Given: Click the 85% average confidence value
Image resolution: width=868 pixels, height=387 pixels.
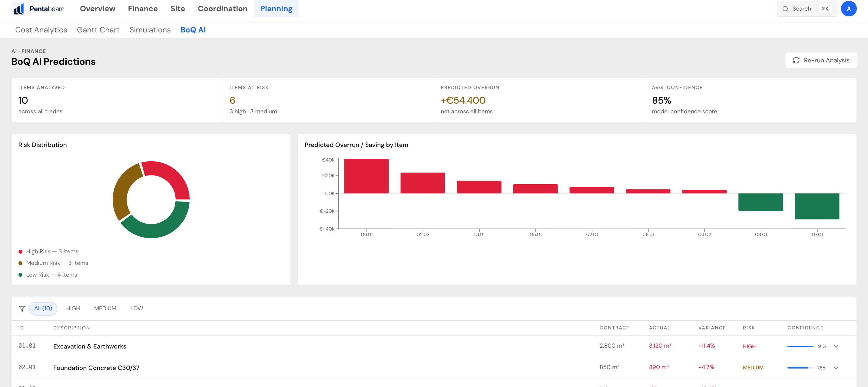Looking at the screenshot, I should tap(661, 100).
